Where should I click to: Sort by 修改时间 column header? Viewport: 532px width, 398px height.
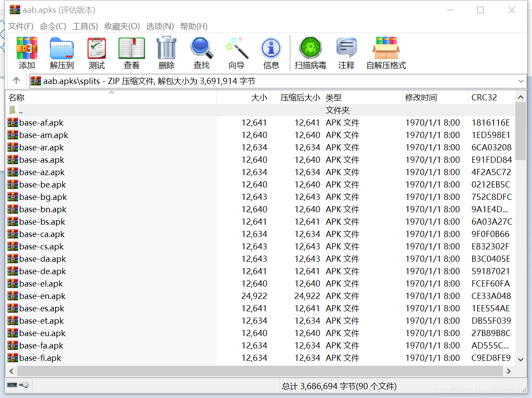(x=435, y=98)
